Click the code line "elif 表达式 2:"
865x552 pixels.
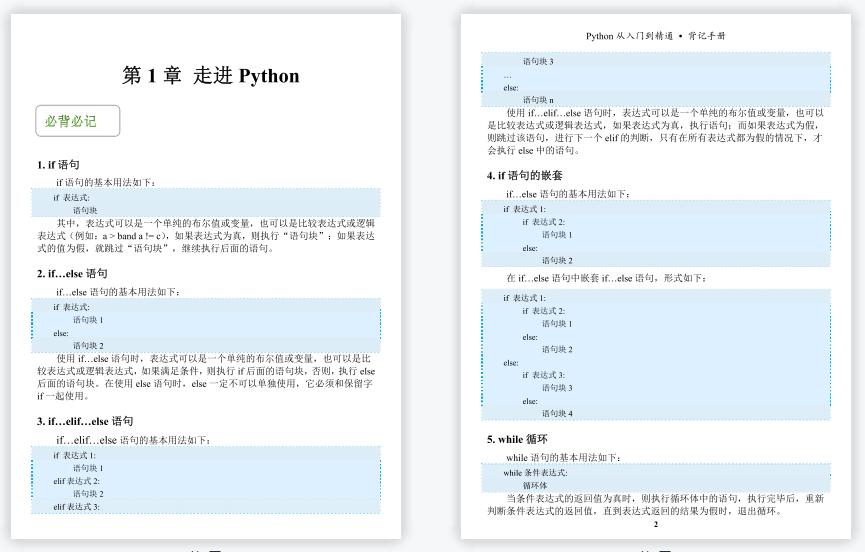(x=77, y=481)
